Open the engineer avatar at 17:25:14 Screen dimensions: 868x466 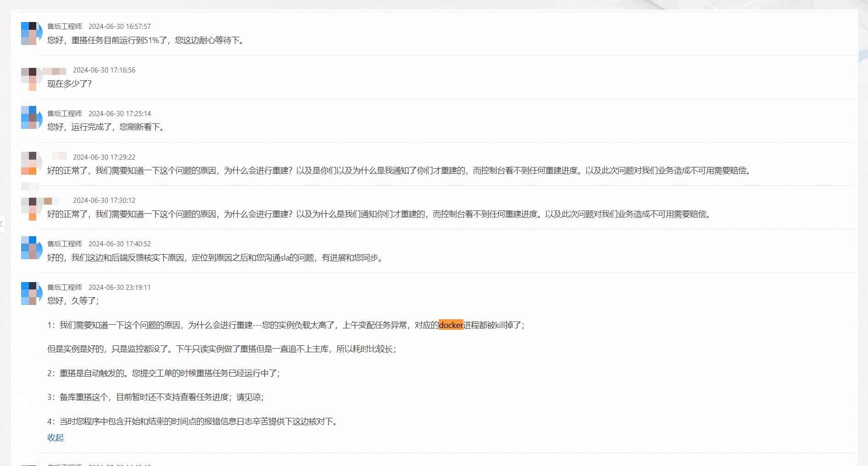click(31, 118)
